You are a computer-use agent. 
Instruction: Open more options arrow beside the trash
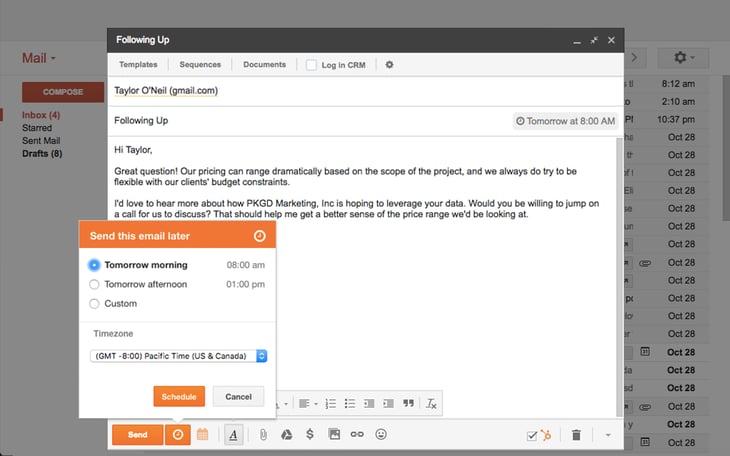(x=608, y=435)
